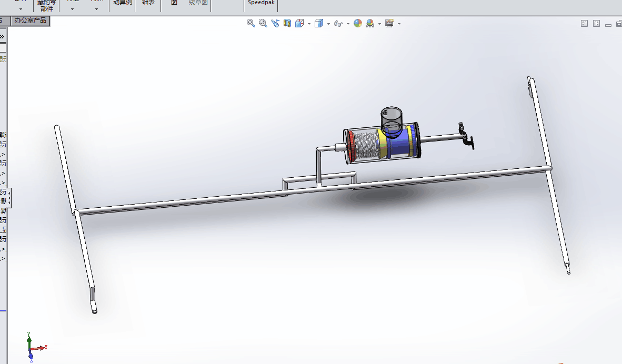This screenshot has height=364, width=622.
Task: Select the Display Style cube icon
Action: [x=319, y=23]
